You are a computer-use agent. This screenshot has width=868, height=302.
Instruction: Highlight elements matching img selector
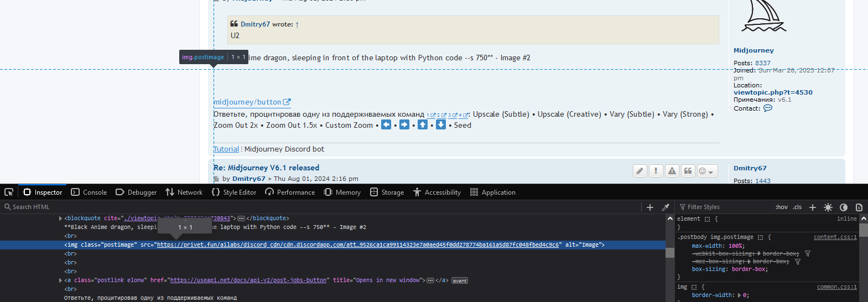pyautogui.click(x=694, y=287)
